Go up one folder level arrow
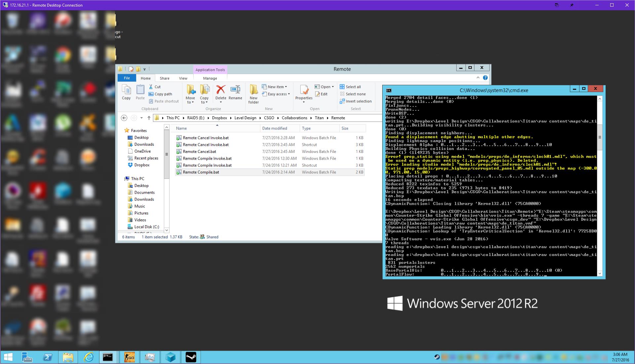 click(149, 118)
